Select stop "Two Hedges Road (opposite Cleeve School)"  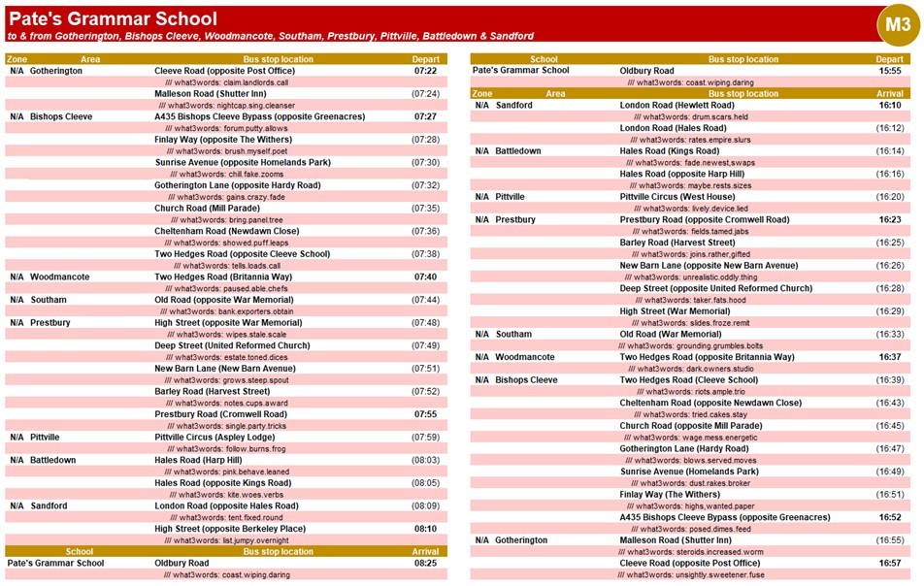tap(243, 254)
